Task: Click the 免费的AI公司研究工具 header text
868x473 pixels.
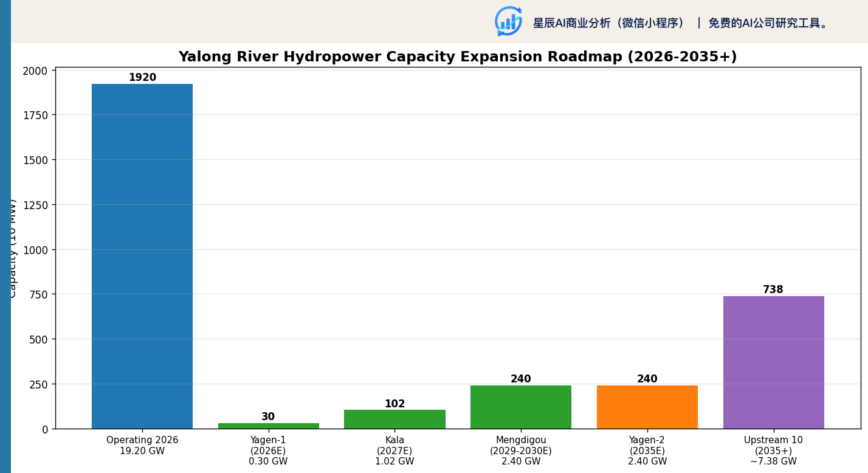Action: tap(768, 23)
